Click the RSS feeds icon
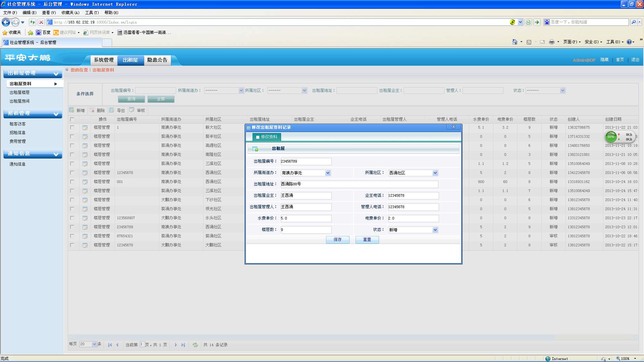 (529, 42)
